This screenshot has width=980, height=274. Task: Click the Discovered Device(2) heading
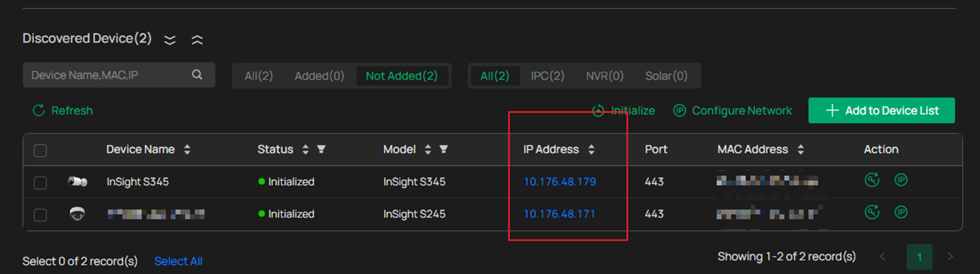click(87, 39)
